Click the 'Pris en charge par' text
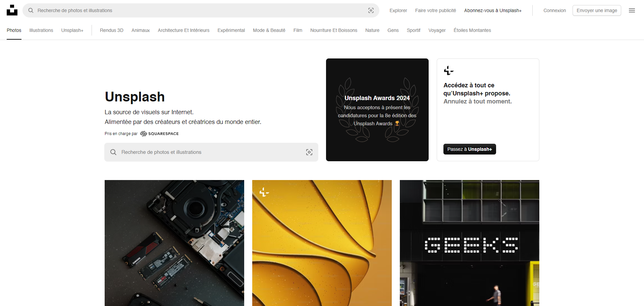 point(121,134)
